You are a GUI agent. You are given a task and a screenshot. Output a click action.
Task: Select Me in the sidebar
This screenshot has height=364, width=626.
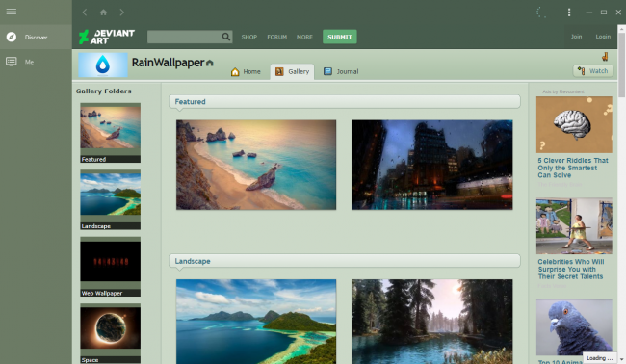pyautogui.click(x=36, y=62)
